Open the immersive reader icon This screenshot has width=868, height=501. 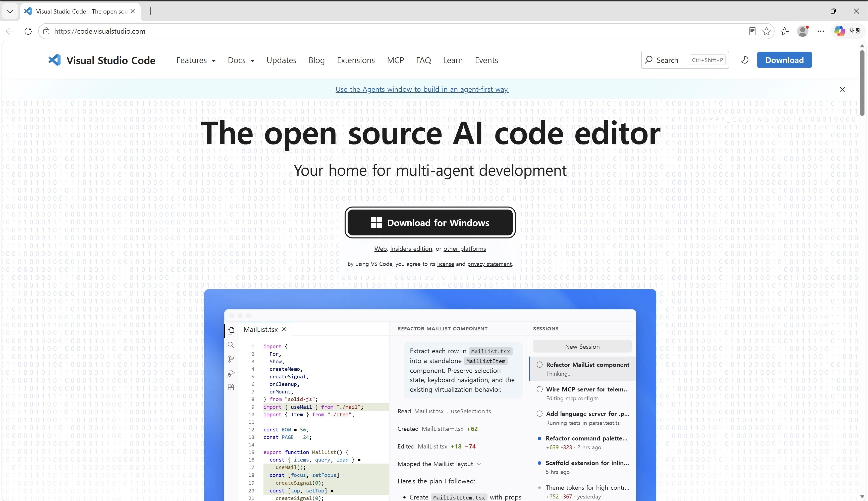click(x=752, y=31)
